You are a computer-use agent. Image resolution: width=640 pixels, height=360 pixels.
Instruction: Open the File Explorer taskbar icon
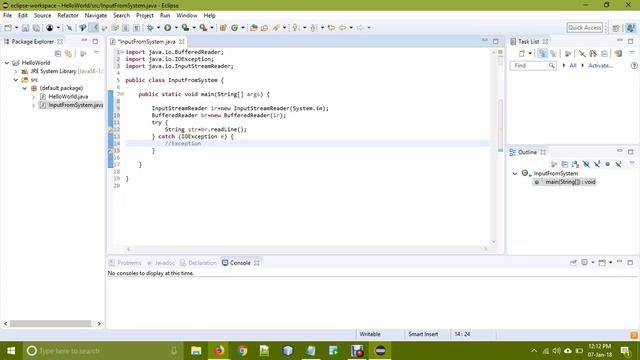(196, 351)
